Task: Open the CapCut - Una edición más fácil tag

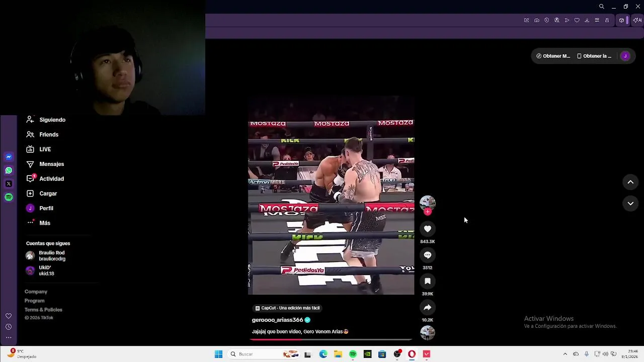Action: pos(287,308)
